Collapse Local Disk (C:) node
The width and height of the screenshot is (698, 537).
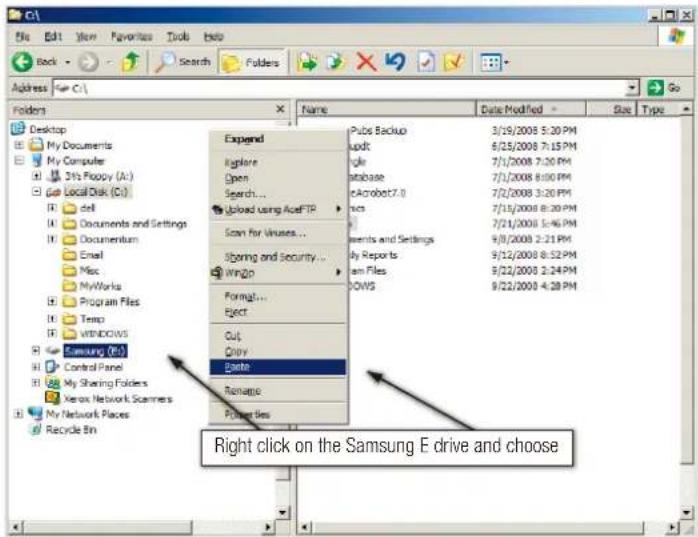tap(37, 192)
